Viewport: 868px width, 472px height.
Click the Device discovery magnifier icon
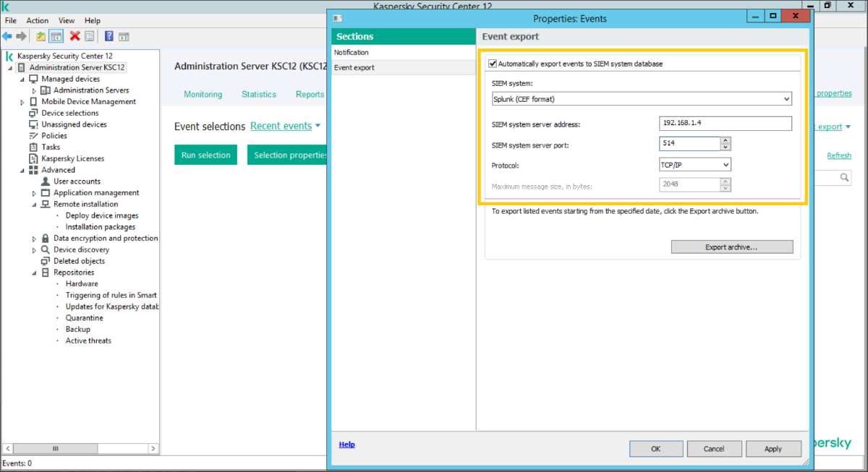tap(46, 249)
